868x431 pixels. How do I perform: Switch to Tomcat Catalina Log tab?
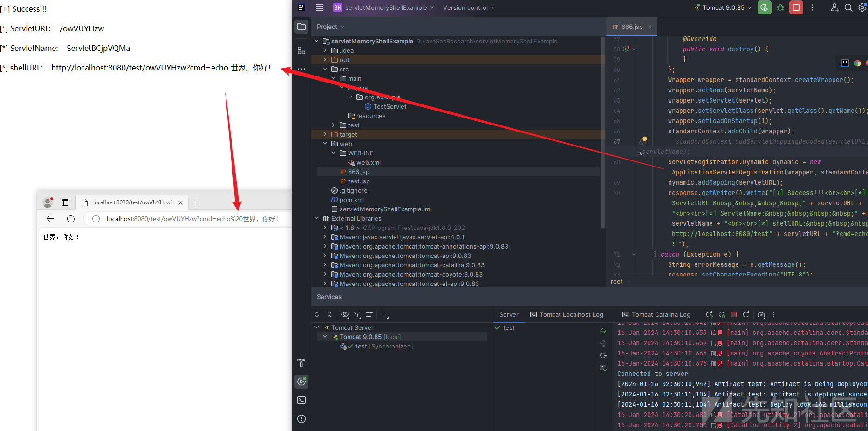point(656,314)
